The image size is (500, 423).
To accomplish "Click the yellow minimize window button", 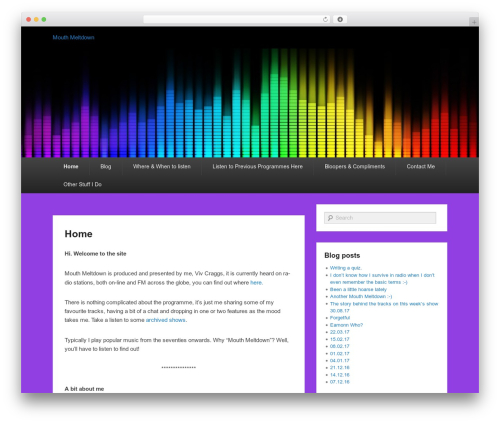I will [x=36, y=20].
